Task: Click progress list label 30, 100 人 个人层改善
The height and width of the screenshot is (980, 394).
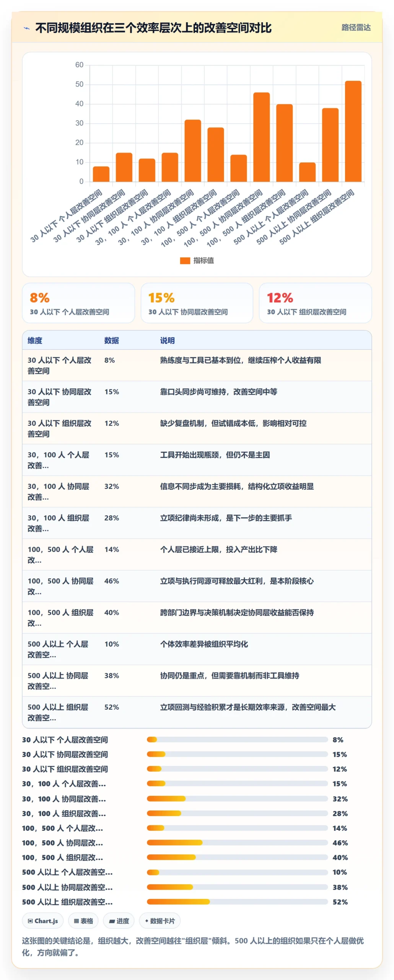Action: 64,784
